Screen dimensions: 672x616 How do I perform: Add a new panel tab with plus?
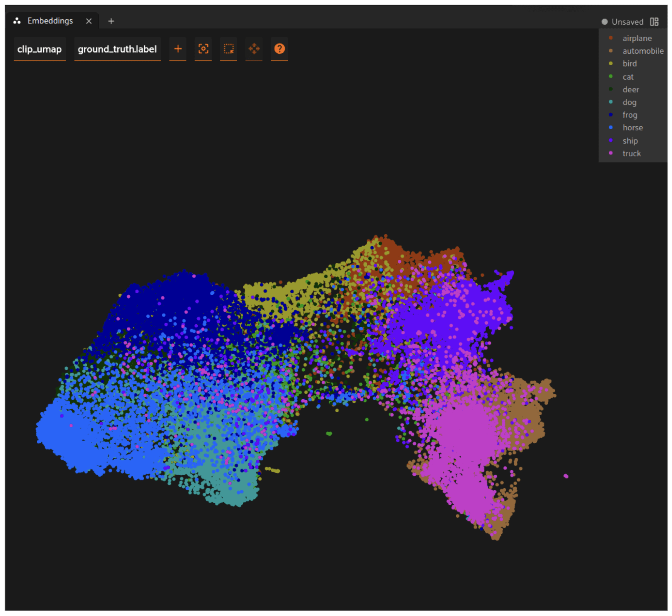pos(111,21)
